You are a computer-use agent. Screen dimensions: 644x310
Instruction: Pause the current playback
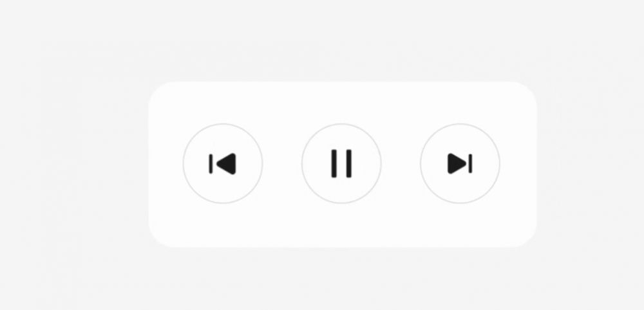[341, 163]
